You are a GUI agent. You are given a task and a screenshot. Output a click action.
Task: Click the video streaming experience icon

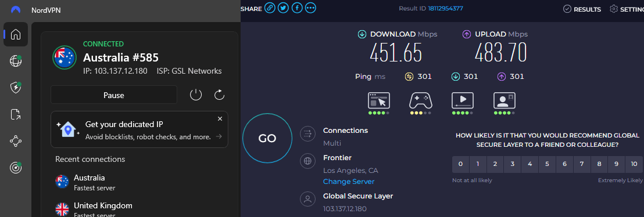pos(463,100)
